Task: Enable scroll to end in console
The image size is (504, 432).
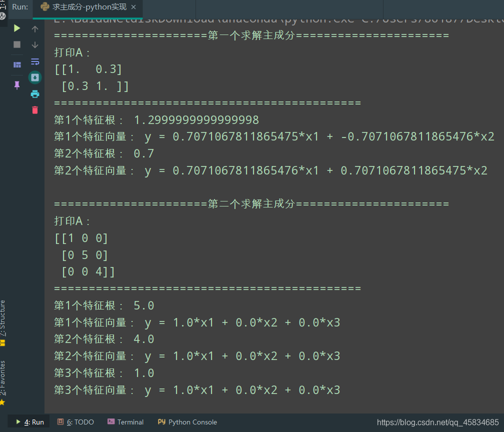Action: click(35, 77)
